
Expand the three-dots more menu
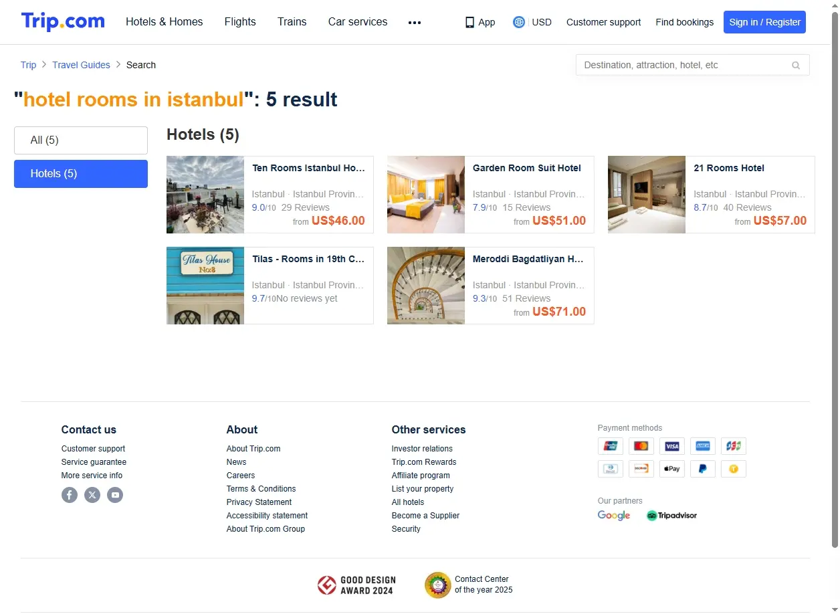pos(415,22)
